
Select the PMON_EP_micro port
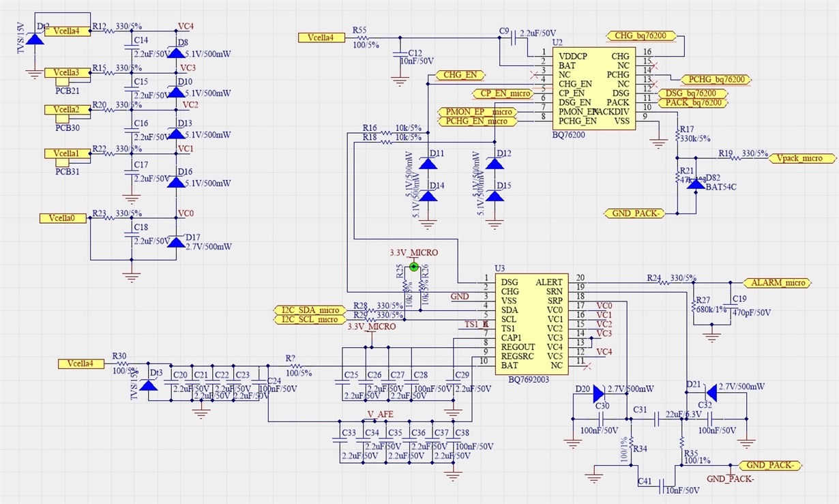479,112
